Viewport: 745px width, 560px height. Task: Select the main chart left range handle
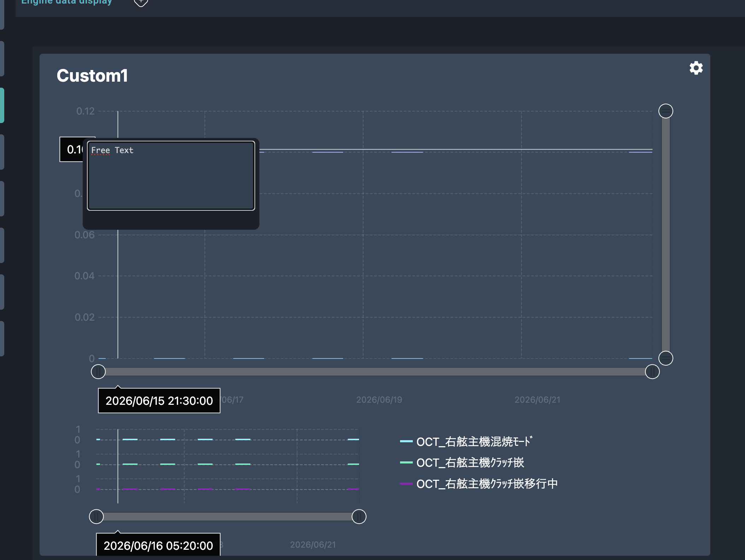pyautogui.click(x=98, y=372)
